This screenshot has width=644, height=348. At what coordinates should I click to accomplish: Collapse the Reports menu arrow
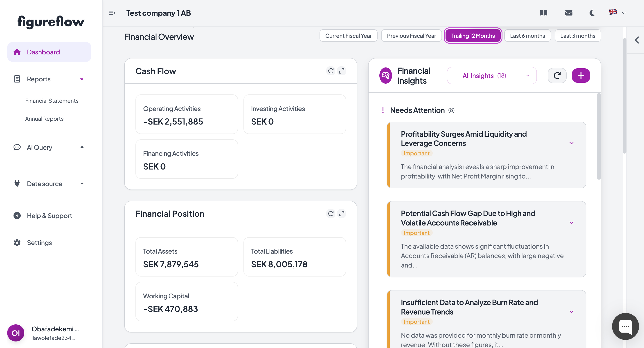82,79
